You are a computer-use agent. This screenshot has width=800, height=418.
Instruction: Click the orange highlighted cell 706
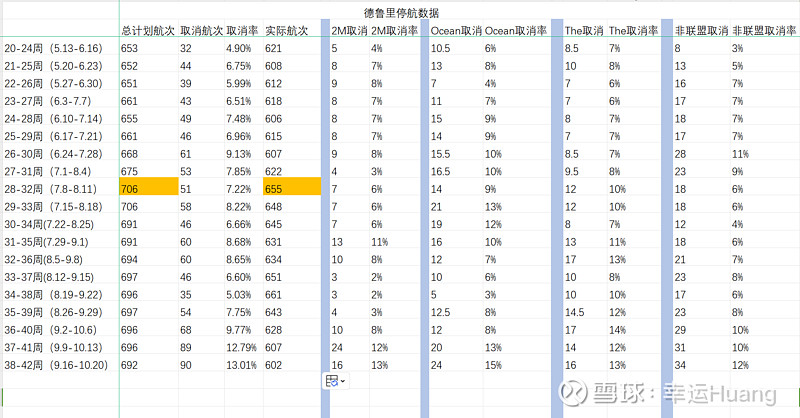pos(149,187)
